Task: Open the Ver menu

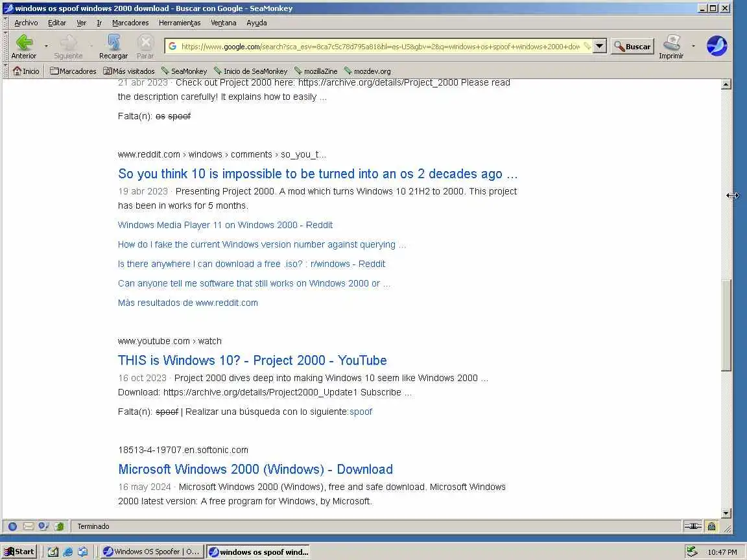Action: pyautogui.click(x=82, y=23)
